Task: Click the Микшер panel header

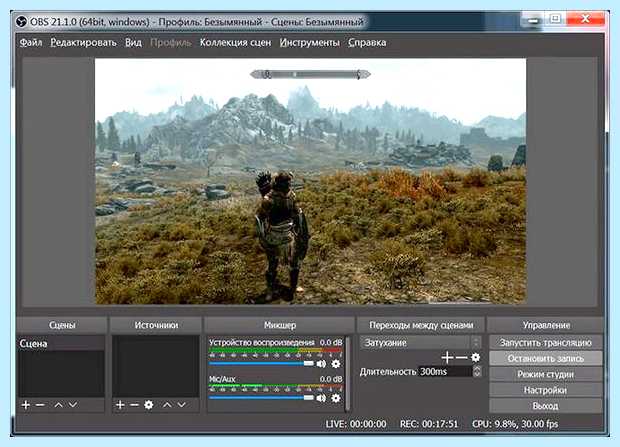Action: (x=280, y=325)
